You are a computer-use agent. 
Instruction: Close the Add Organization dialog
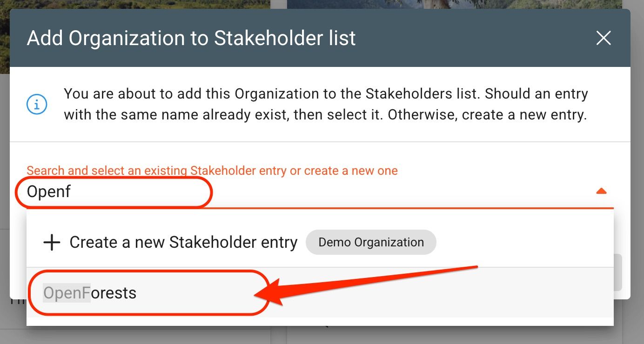(x=604, y=38)
